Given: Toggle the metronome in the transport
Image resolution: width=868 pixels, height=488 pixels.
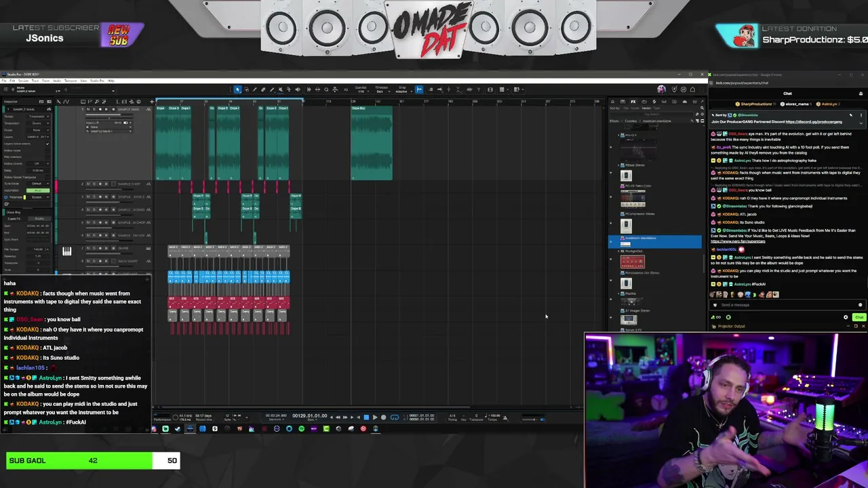Looking at the screenshot, I should tap(505, 418).
